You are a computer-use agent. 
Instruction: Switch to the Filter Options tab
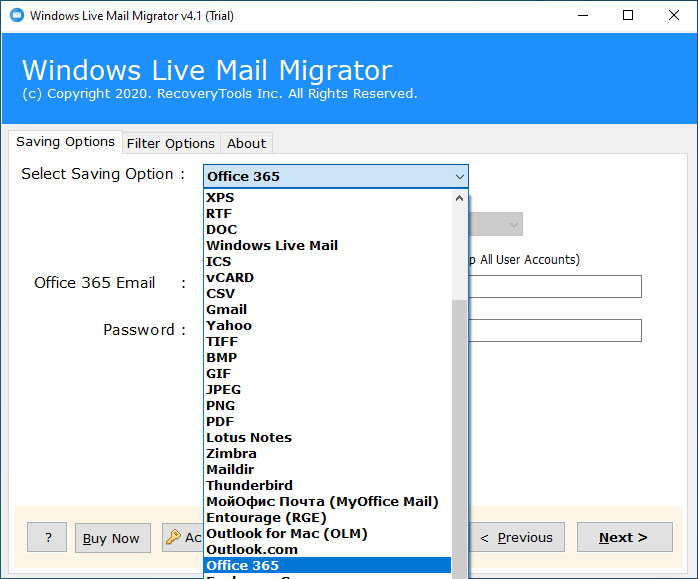click(171, 144)
